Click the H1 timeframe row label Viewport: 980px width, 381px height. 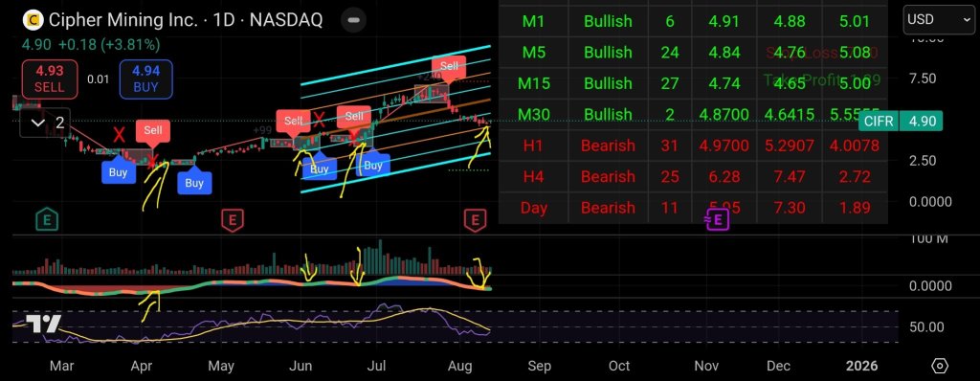point(533,146)
